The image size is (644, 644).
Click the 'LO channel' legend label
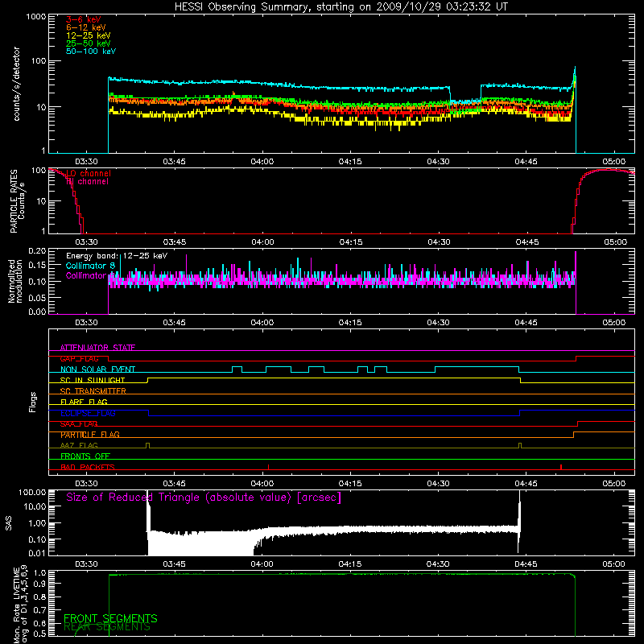89,173
